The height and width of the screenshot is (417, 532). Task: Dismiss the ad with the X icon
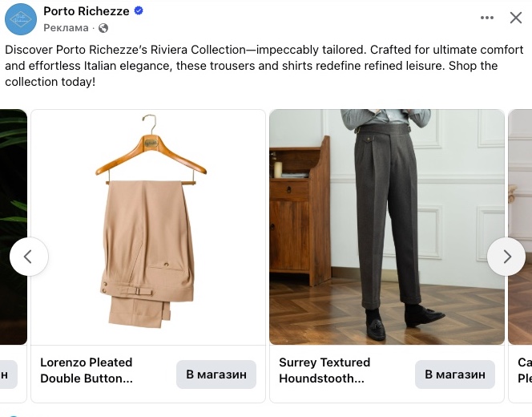(x=516, y=18)
